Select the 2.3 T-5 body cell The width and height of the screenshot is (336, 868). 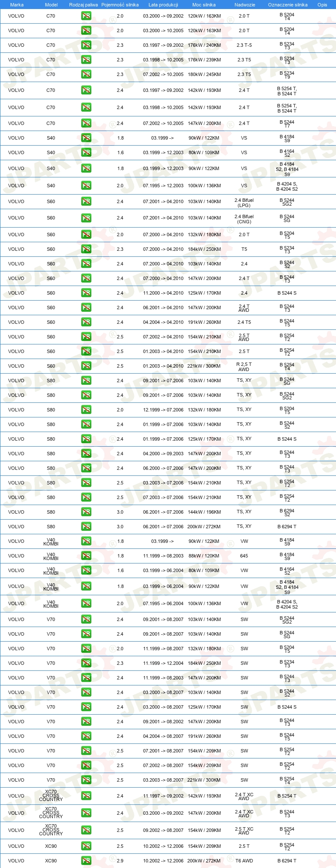coord(244,45)
